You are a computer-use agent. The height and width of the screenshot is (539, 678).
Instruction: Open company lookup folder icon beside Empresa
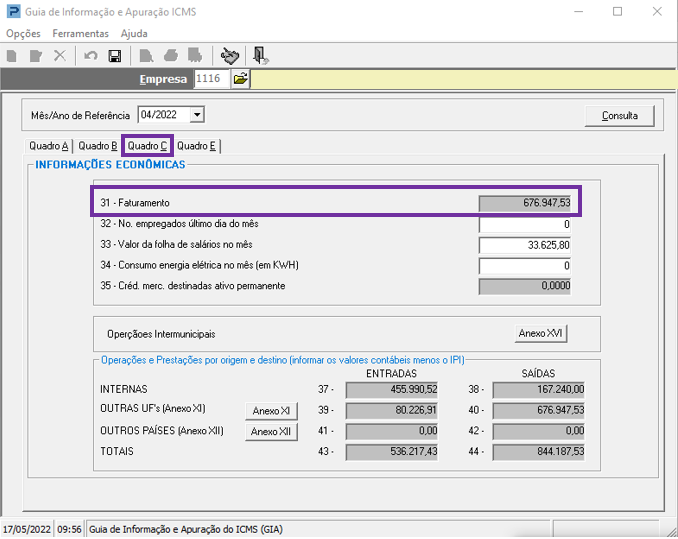tap(241, 78)
